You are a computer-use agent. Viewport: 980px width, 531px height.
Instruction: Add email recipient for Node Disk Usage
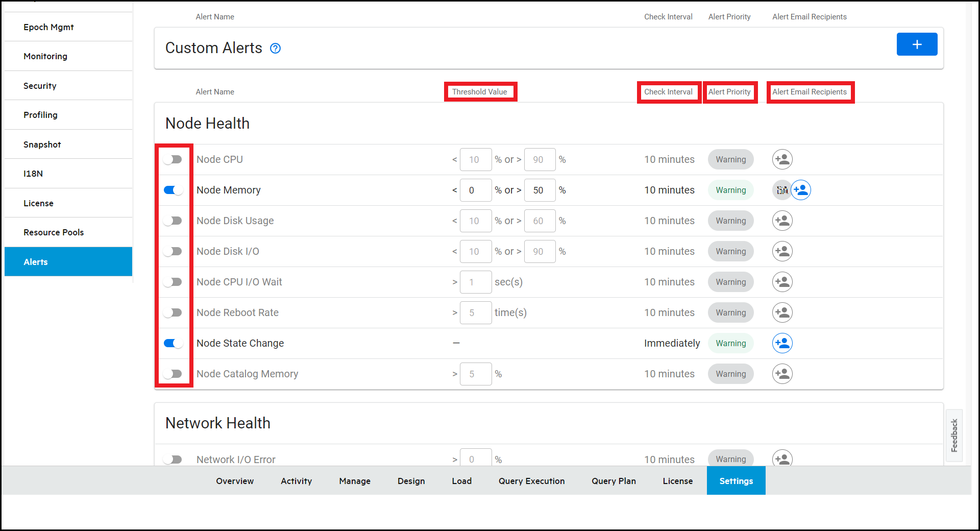click(782, 221)
